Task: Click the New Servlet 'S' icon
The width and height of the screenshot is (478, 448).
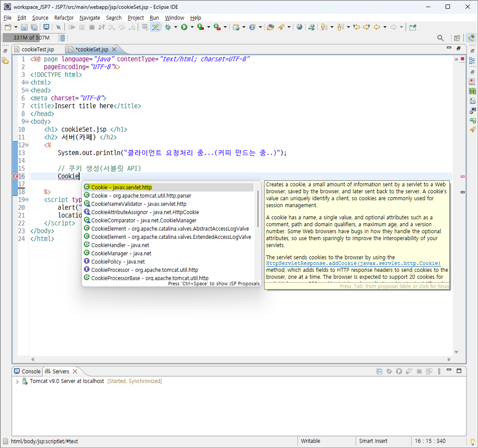Action: 252,27
